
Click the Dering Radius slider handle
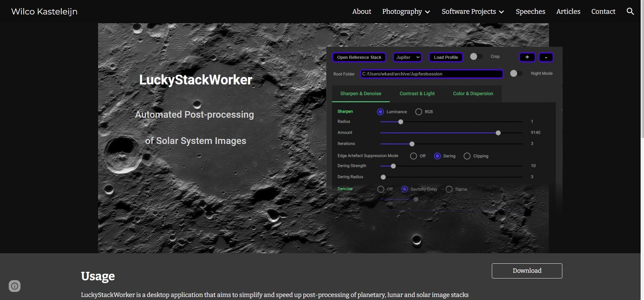point(383,177)
